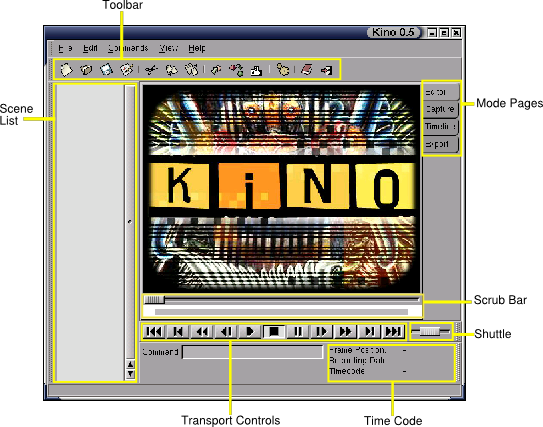Click the fast forward double-arrow button

pos(346,332)
